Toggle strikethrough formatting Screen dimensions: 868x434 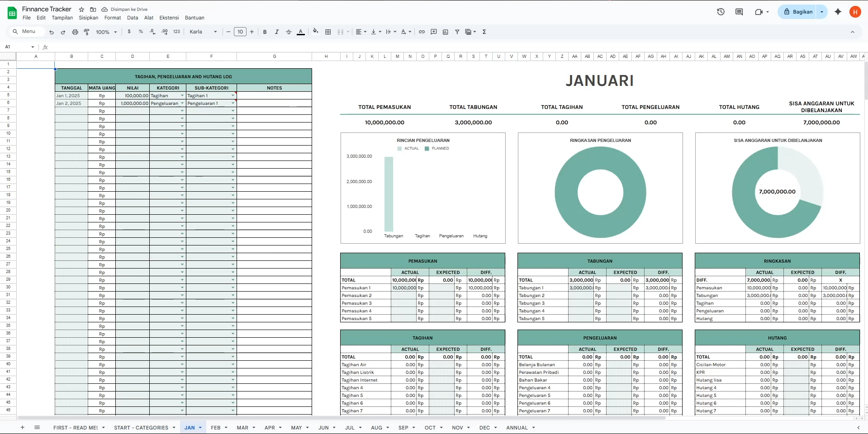click(x=289, y=32)
